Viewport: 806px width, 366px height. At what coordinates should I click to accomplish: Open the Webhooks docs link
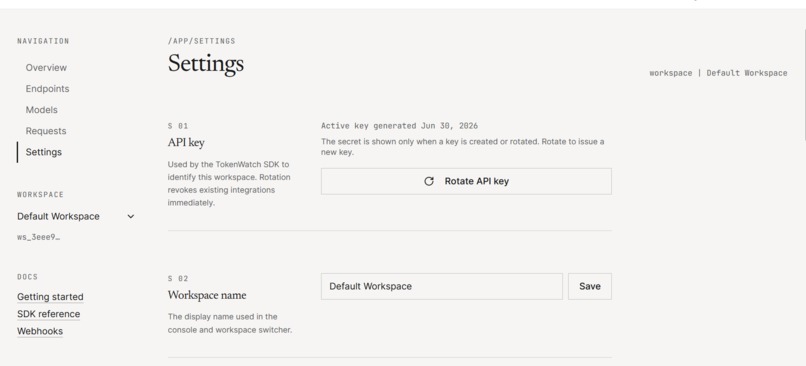pos(40,331)
